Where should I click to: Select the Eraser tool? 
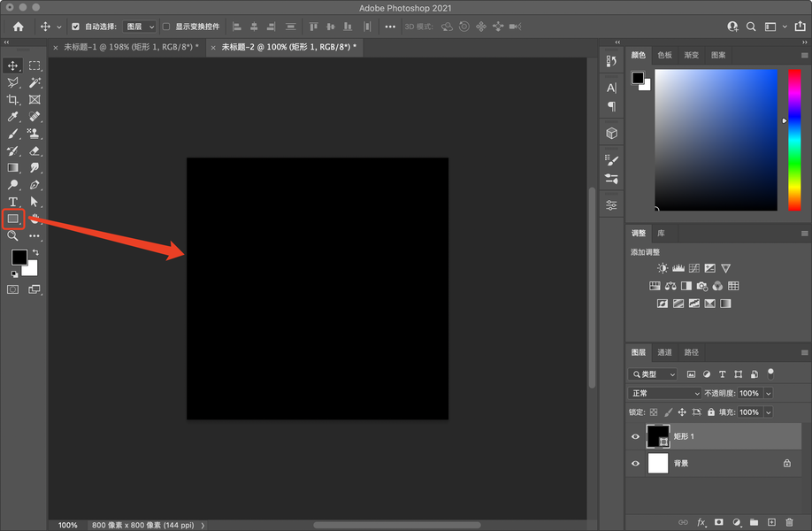point(34,150)
